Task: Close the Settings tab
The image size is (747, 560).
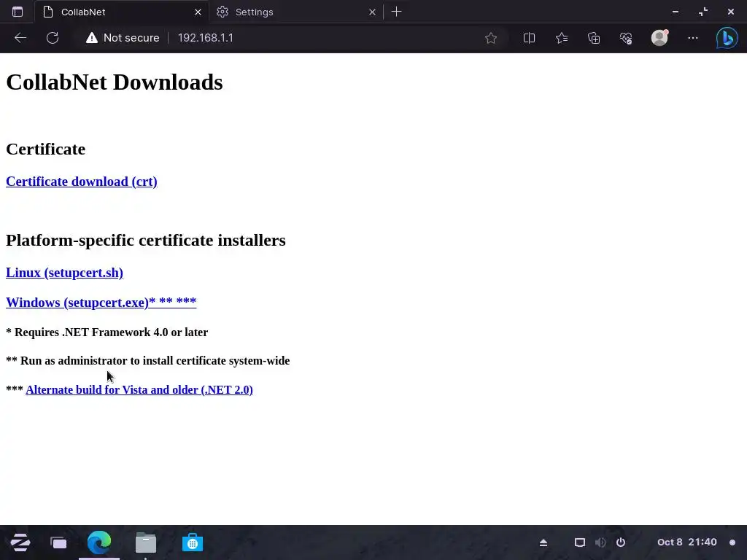Action: click(372, 12)
